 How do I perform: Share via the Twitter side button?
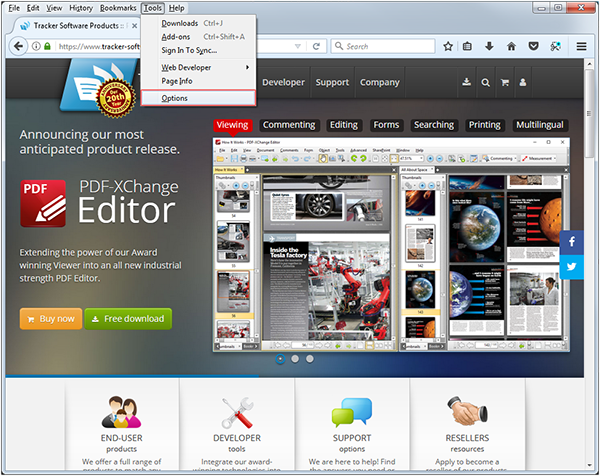(x=571, y=267)
